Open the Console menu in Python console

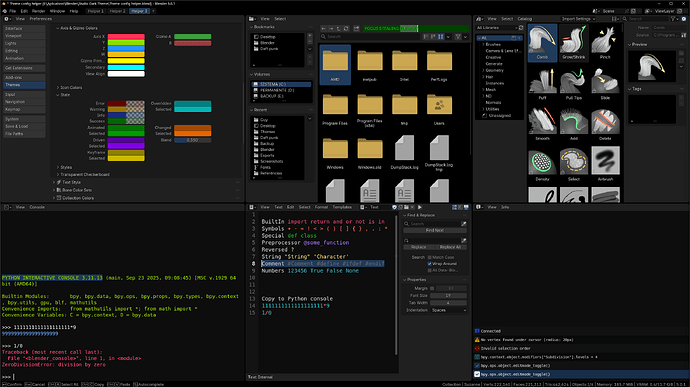tap(37, 207)
